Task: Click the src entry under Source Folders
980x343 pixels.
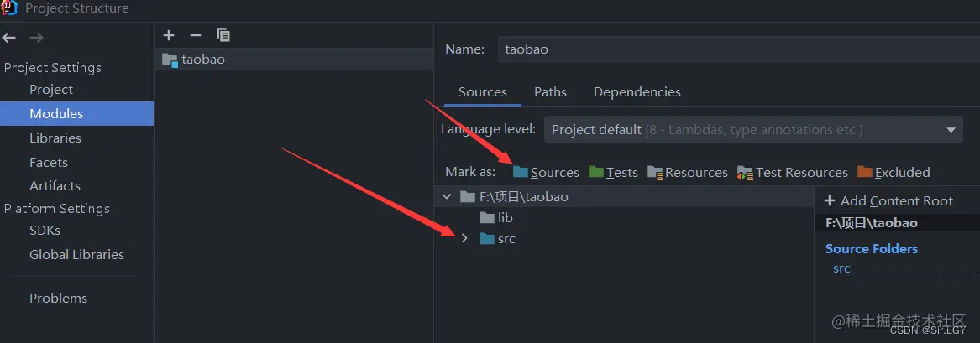Action: pos(842,269)
